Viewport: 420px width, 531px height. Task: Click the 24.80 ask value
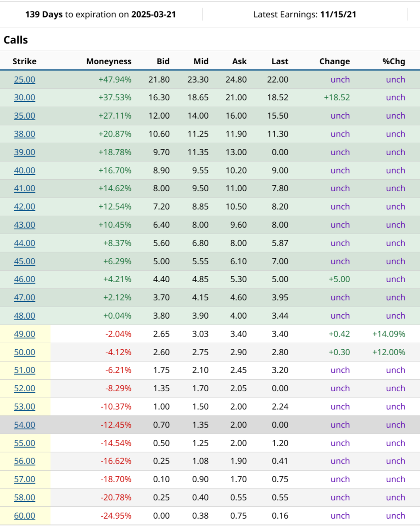pos(236,79)
